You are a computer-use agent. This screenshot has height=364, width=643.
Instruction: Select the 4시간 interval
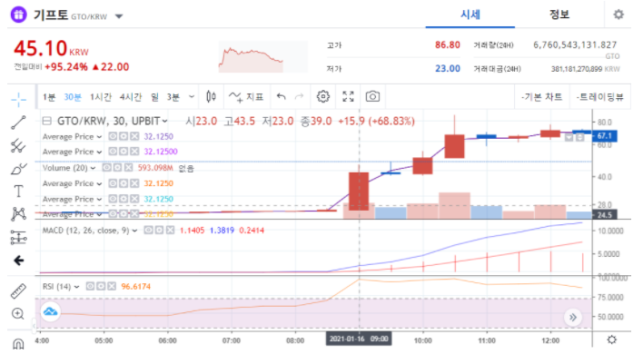click(131, 97)
